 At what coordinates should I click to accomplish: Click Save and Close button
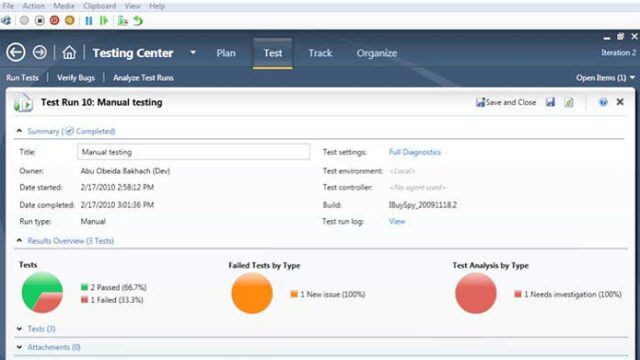pyautogui.click(x=506, y=102)
